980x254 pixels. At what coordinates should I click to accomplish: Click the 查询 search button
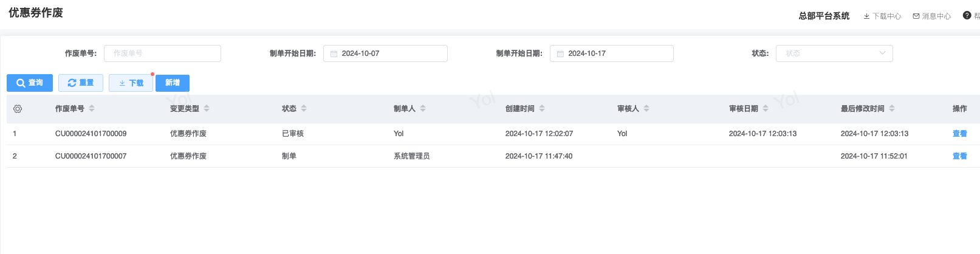pos(30,83)
